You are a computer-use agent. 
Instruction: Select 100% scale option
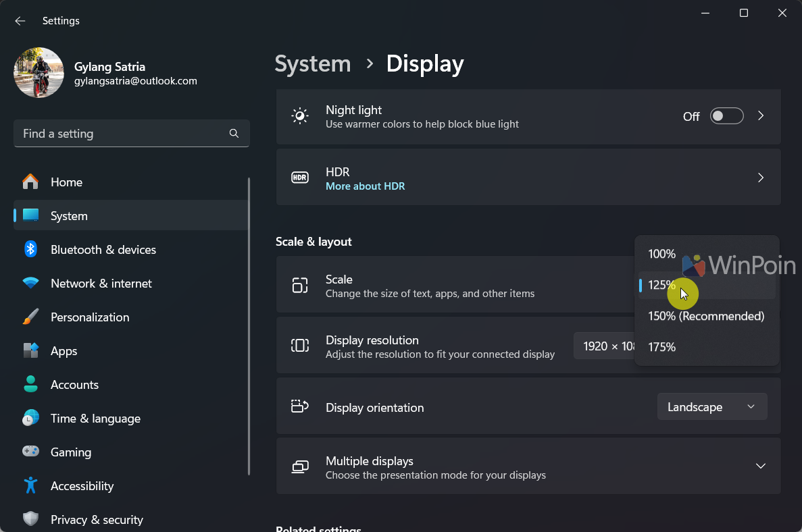(662, 255)
